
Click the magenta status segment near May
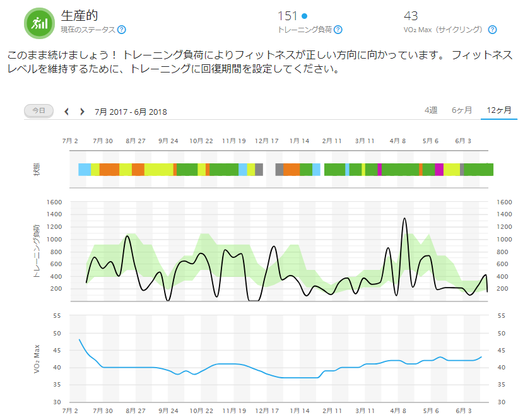coord(439,170)
